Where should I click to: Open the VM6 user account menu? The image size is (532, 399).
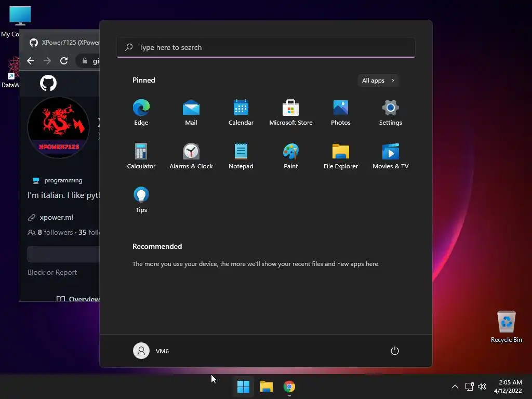(x=151, y=351)
